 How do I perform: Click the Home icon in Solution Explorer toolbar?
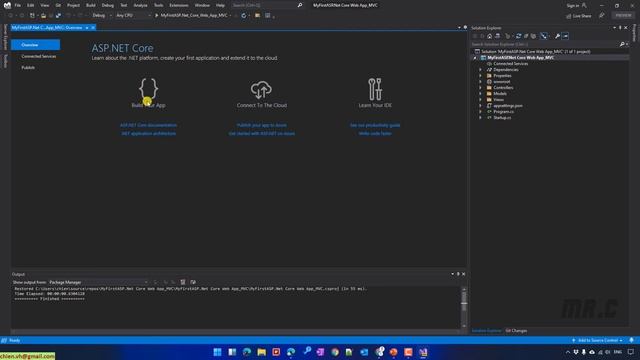tap(489, 36)
